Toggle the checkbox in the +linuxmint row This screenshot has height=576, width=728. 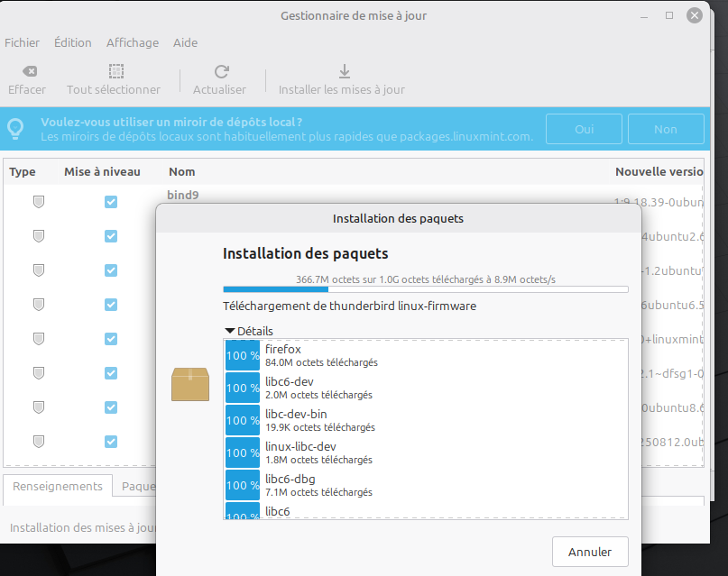click(x=110, y=339)
